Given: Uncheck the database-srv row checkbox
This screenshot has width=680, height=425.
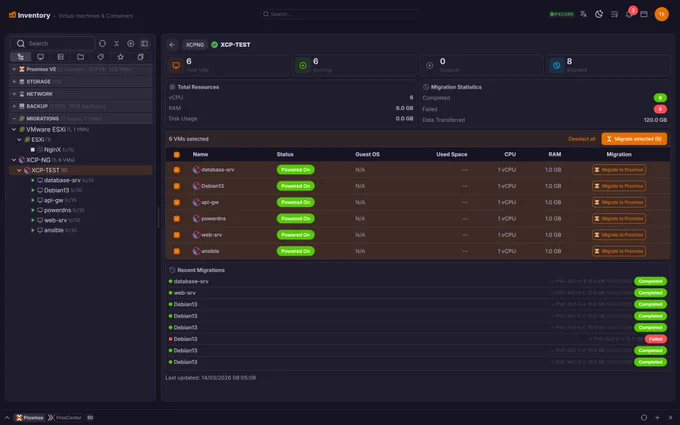Looking at the screenshot, I should tap(177, 170).
